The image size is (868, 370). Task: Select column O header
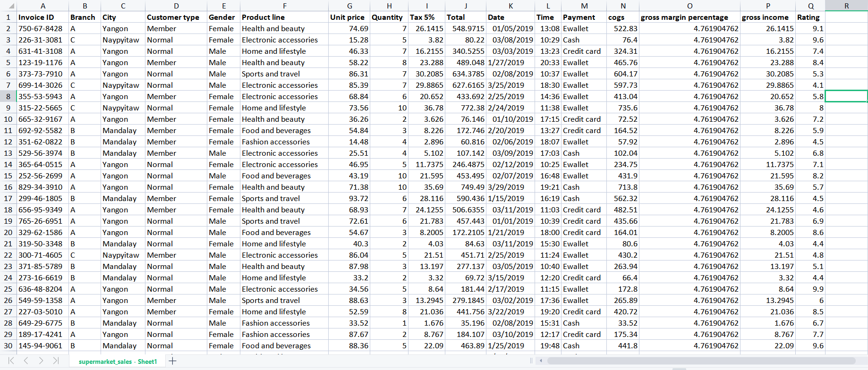tap(689, 6)
